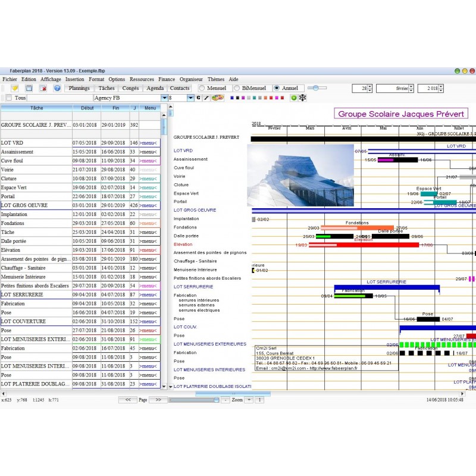This screenshot has height=476, width=476.
Task: Open the Organiseur menu
Action: pos(191,79)
